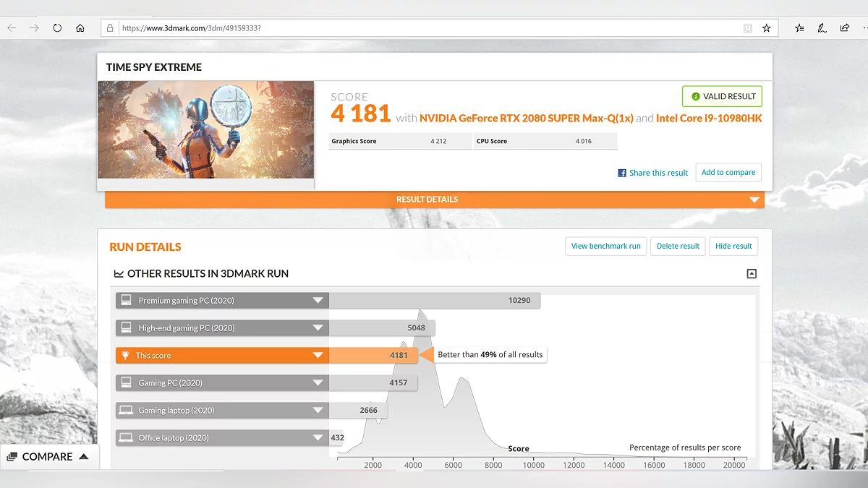Go forward to next page
Screen dimensions: 868x488
(x=34, y=28)
